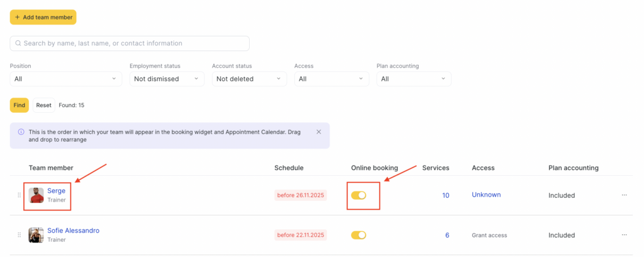Image resolution: width=644 pixels, height=257 pixels.
Task: Reset the applied filters
Action: (43, 105)
